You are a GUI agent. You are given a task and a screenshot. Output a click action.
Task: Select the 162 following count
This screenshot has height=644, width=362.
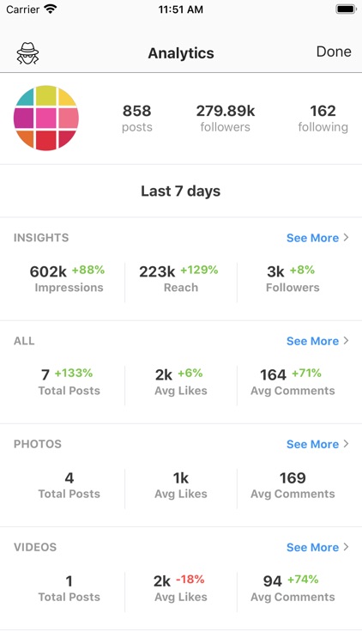click(x=323, y=118)
